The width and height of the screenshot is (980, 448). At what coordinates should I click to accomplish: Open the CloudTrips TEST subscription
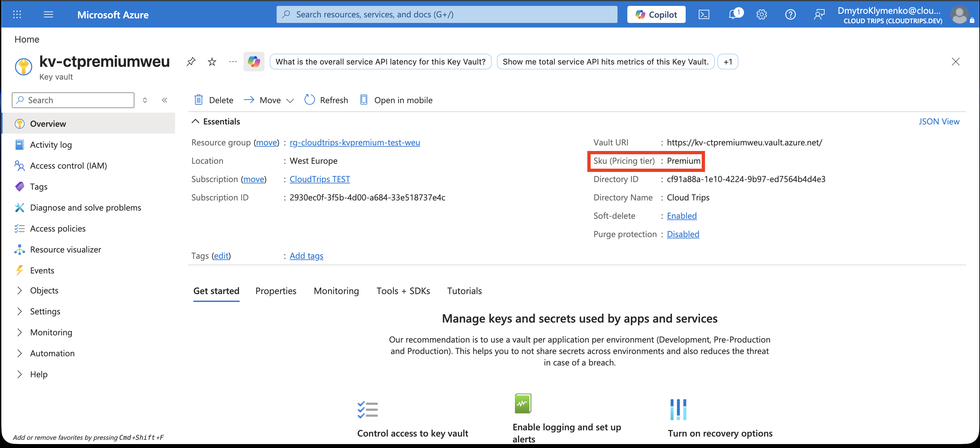(320, 179)
